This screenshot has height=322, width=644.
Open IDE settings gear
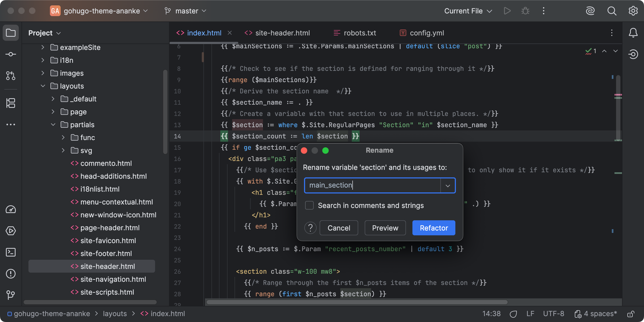click(x=633, y=11)
